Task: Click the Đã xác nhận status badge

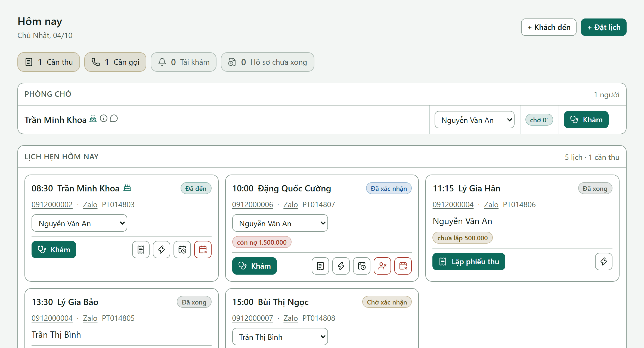Action: click(389, 188)
